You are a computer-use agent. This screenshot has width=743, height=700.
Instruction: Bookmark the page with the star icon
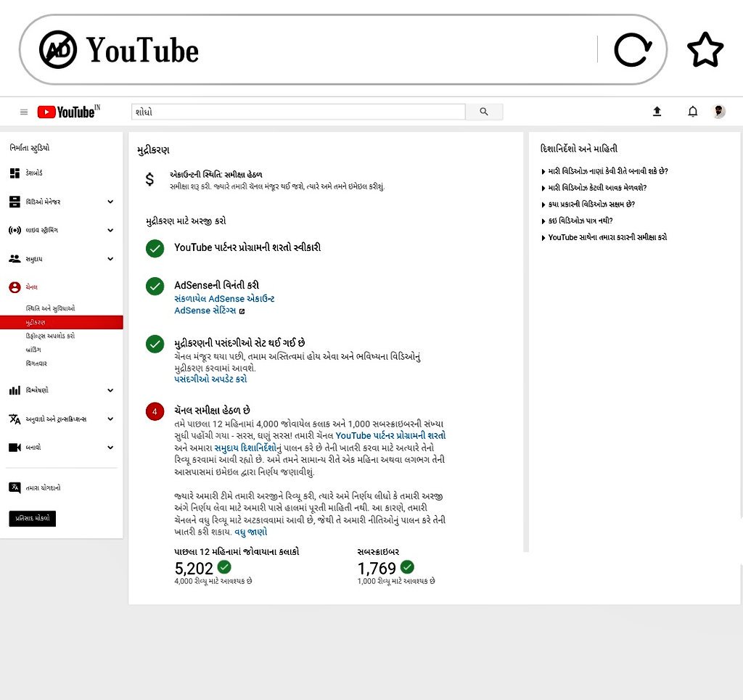pyautogui.click(x=705, y=50)
